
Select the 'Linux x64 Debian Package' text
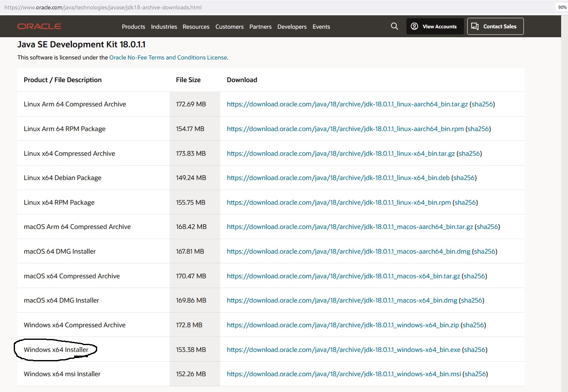pos(62,178)
